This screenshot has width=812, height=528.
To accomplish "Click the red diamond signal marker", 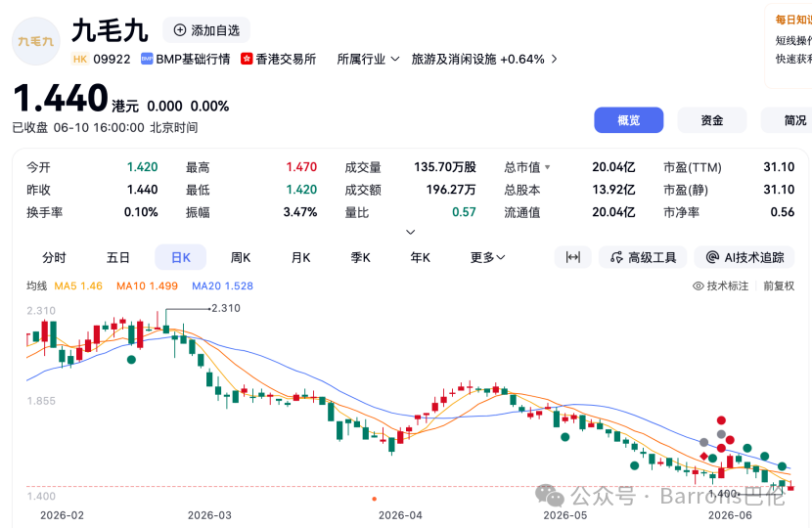I will (703, 456).
